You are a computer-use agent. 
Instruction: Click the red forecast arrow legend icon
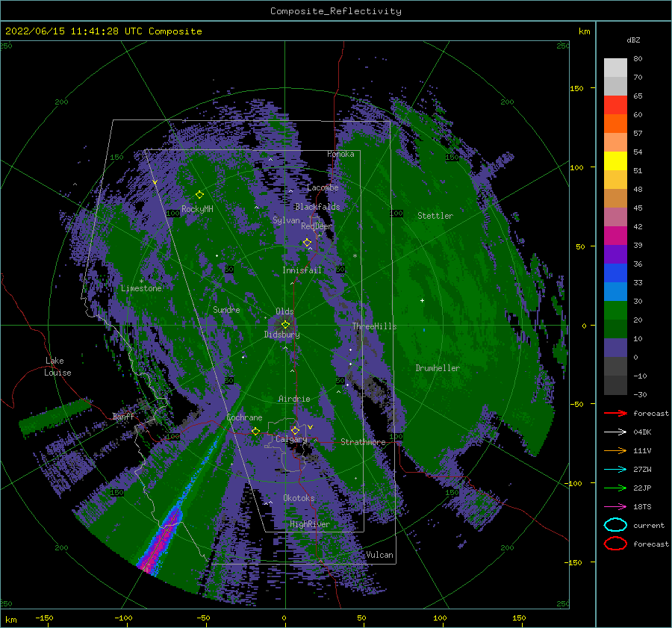point(615,413)
